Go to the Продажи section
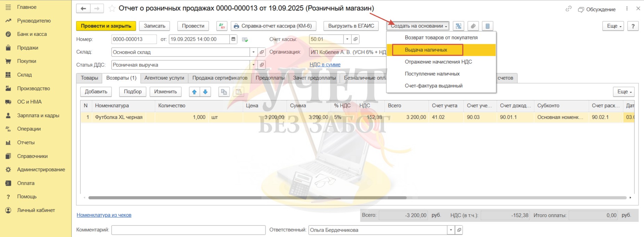Screen dimensions: 644x237 (x=27, y=48)
